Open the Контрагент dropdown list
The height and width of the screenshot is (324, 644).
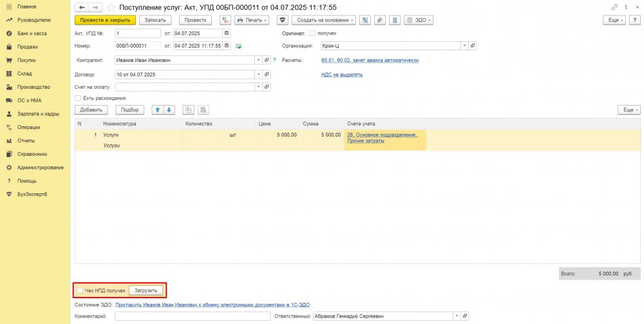[x=259, y=60]
